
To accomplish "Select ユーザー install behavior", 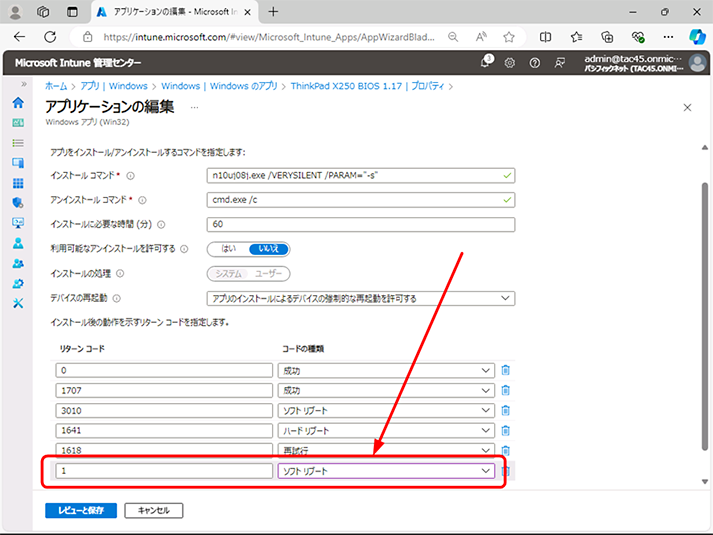I will (268, 274).
